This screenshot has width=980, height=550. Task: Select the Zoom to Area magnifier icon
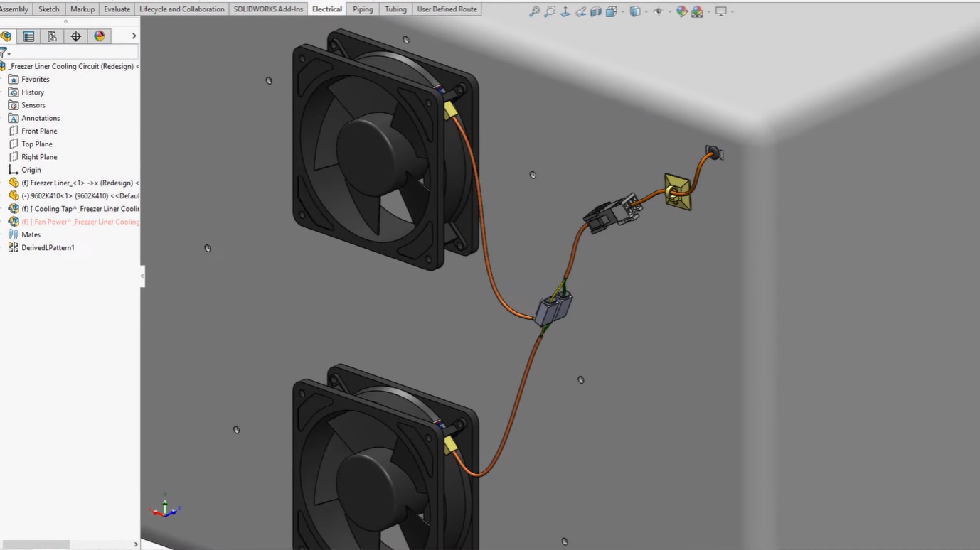(x=550, y=11)
